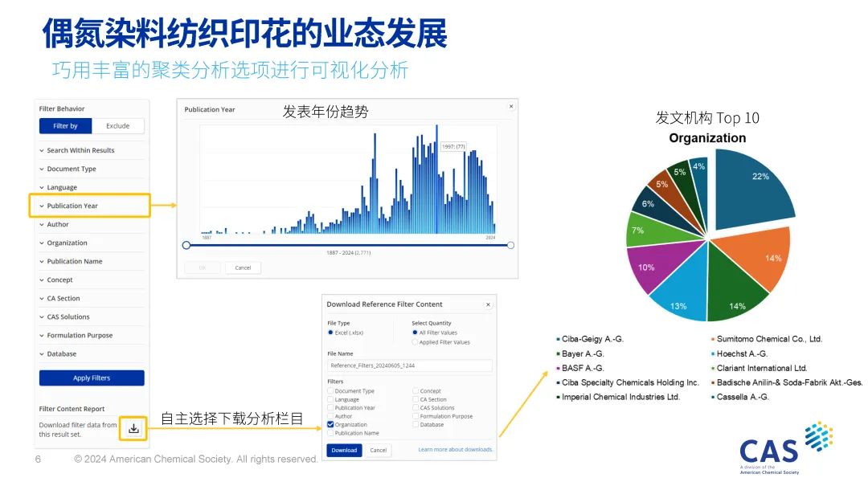Switch filter behavior to Exclude
This screenshot has height=490, width=868.
pos(118,126)
